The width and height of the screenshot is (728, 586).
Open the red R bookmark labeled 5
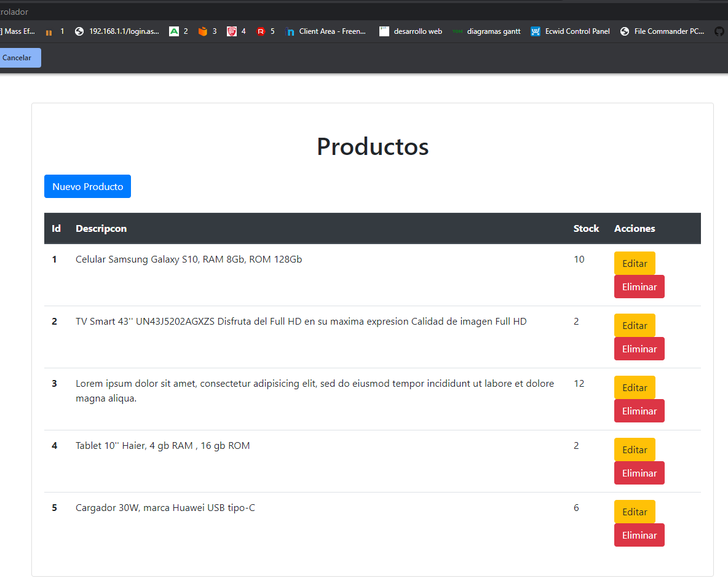[x=264, y=31]
